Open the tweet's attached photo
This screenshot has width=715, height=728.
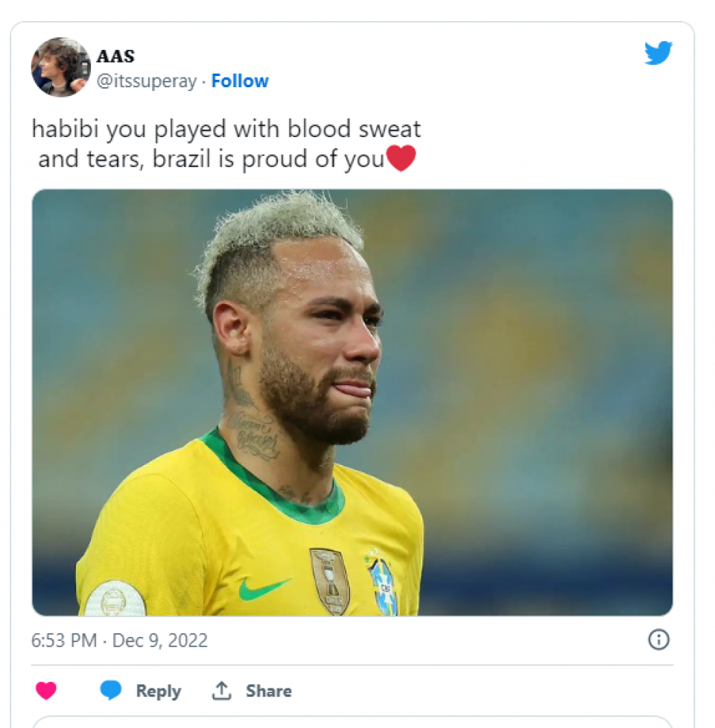(352, 402)
